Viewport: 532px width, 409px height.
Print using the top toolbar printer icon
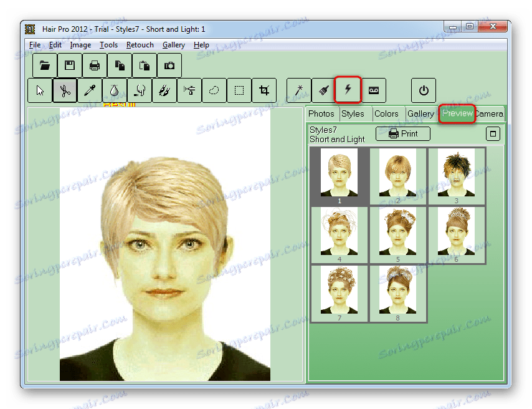95,65
